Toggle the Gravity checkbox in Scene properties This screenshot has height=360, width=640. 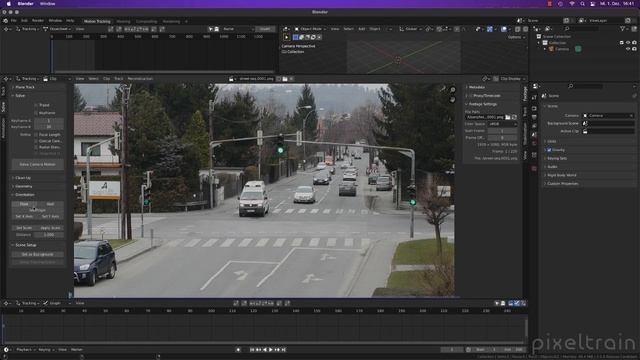pyautogui.click(x=549, y=150)
